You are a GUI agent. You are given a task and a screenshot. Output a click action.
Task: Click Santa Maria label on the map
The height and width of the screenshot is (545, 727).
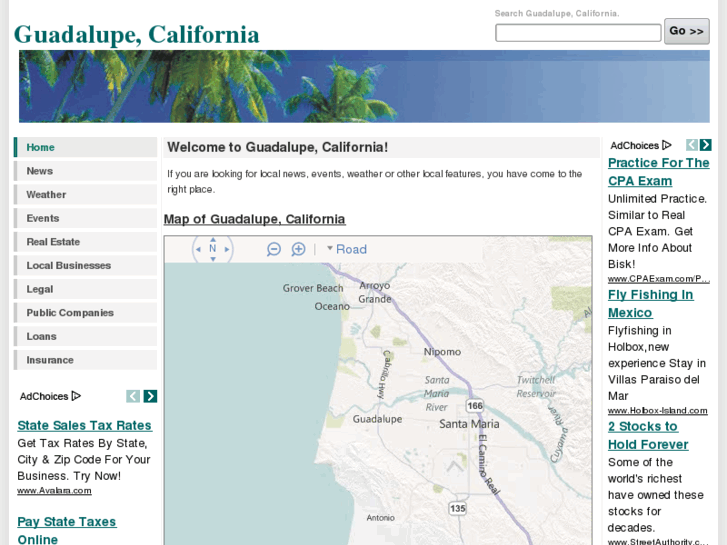pyautogui.click(x=469, y=424)
